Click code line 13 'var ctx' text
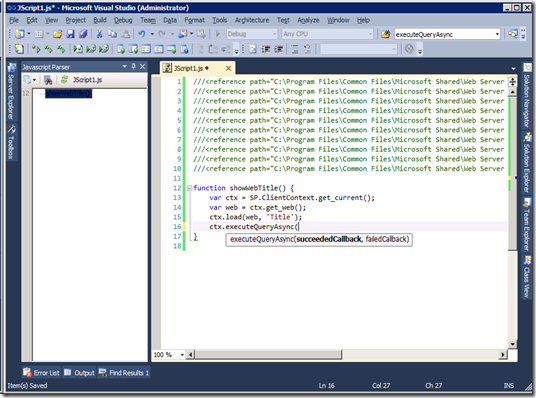The height and width of the screenshot is (398, 536). (x=223, y=198)
